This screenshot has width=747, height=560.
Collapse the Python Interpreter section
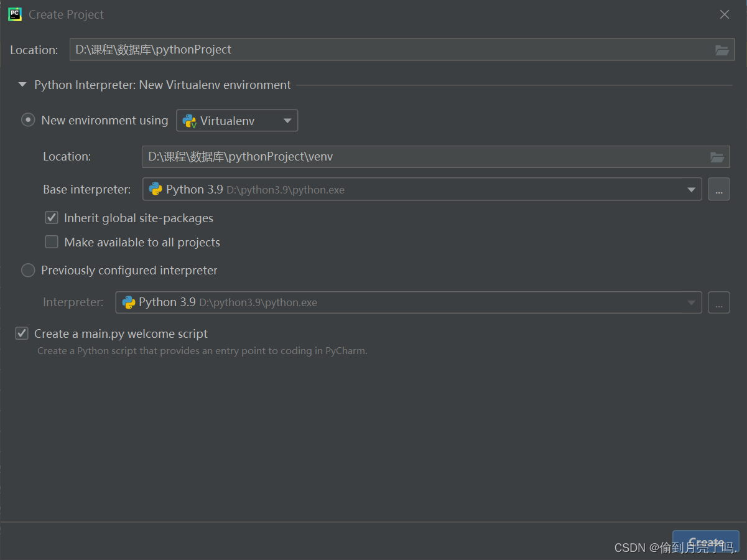point(22,85)
